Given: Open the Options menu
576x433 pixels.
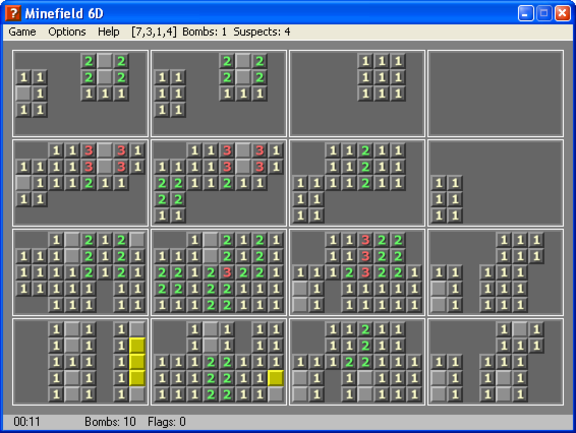Looking at the screenshot, I should [67, 32].
